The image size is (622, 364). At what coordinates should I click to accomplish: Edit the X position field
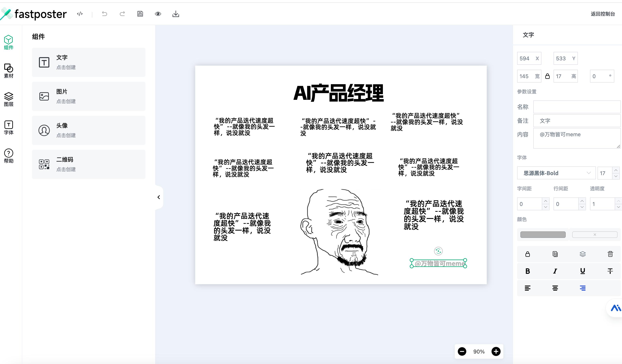(x=529, y=59)
